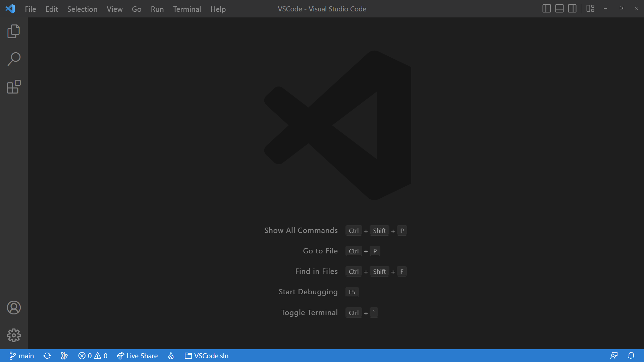Image resolution: width=644 pixels, height=362 pixels.
Task: Open the Edit menu
Action: tap(52, 9)
